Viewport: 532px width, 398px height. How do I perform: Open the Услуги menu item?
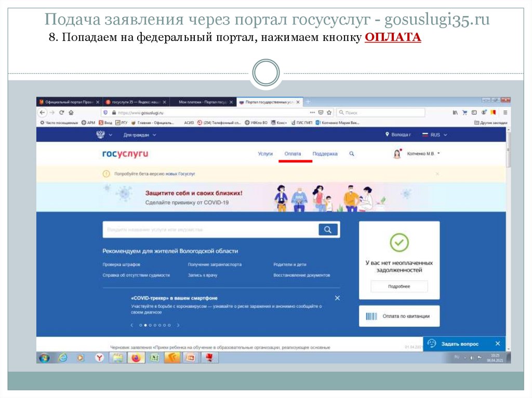(265, 154)
